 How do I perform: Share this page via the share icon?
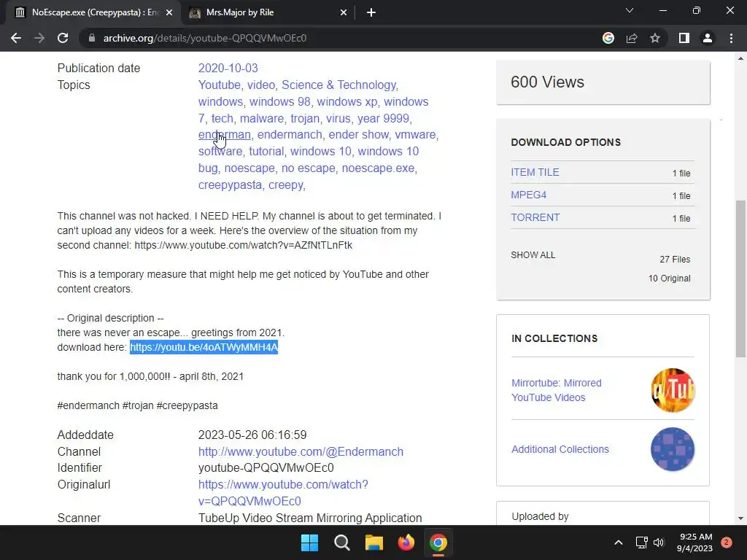tap(632, 38)
